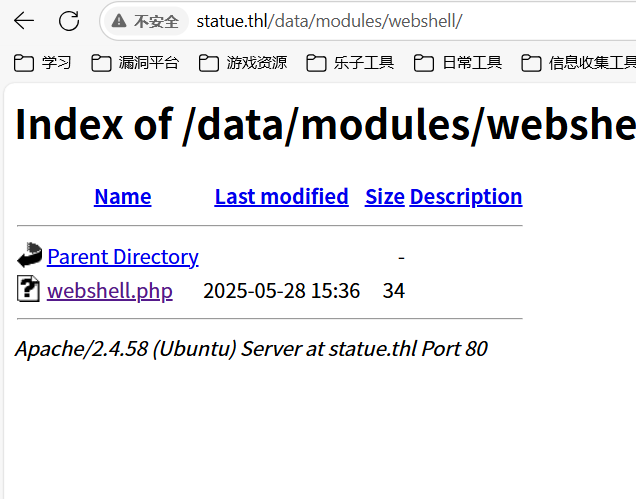The height and width of the screenshot is (499, 636).
Task: Open the webshell.php file link
Action: 109,291
